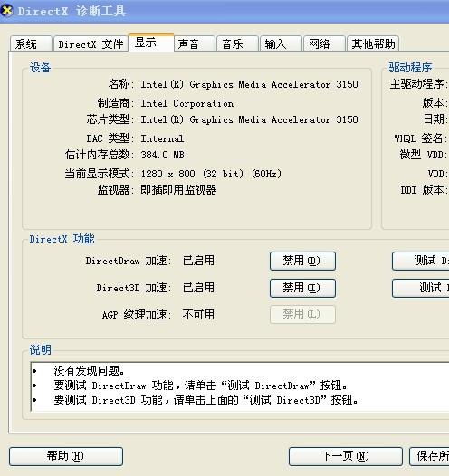Click the AGP 纹理加速 status 不可用
Viewport: 449px width, 476px height.
198,315
